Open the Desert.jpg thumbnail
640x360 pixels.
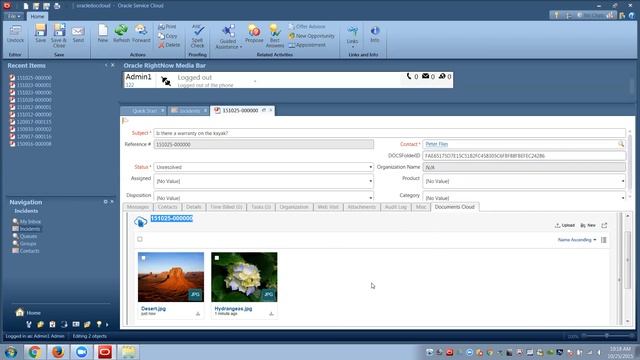pos(171,277)
